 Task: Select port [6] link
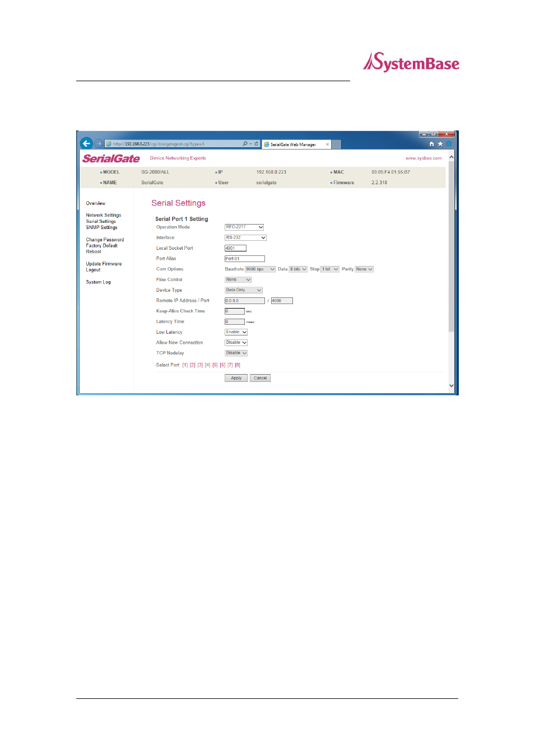point(223,365)
